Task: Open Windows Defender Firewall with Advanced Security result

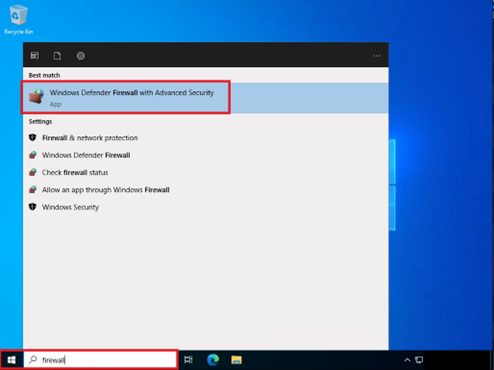Action: (x=205, y=98)
